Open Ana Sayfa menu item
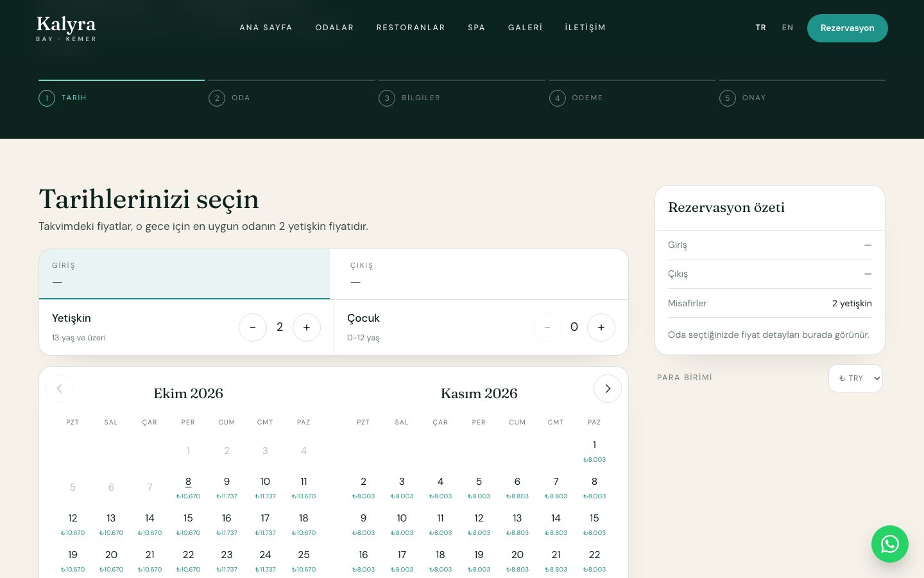This screenshot has width=924, height=578. (x=266, y=28)
